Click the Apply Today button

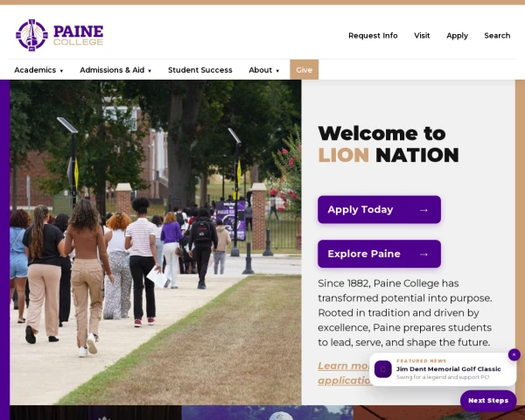(379, 210)
